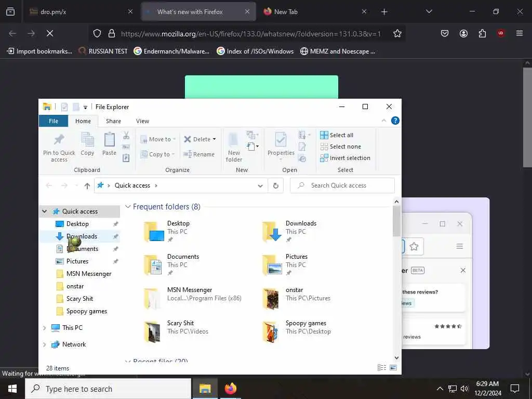
Task: Click the Copy ribbon button
Action: click(87, 144)
